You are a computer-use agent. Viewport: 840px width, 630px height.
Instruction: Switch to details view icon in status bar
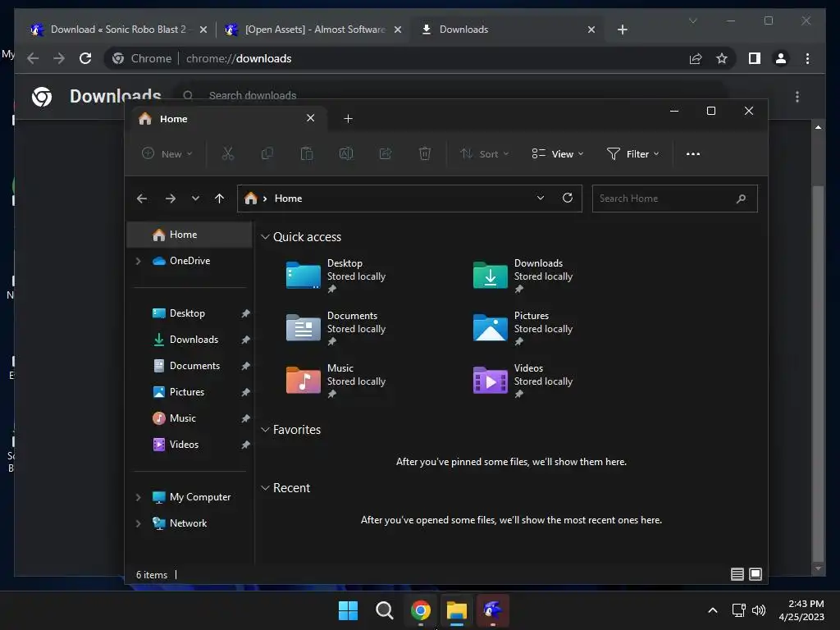point(737,574)
